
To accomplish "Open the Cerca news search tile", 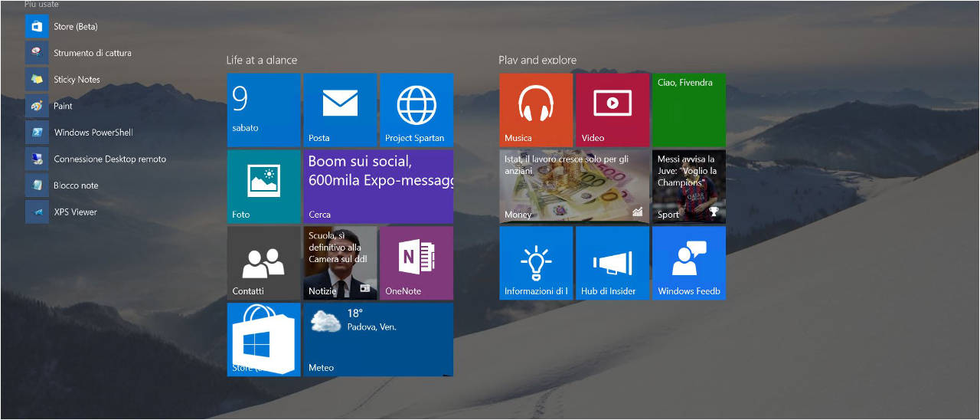I will [378, 186].
